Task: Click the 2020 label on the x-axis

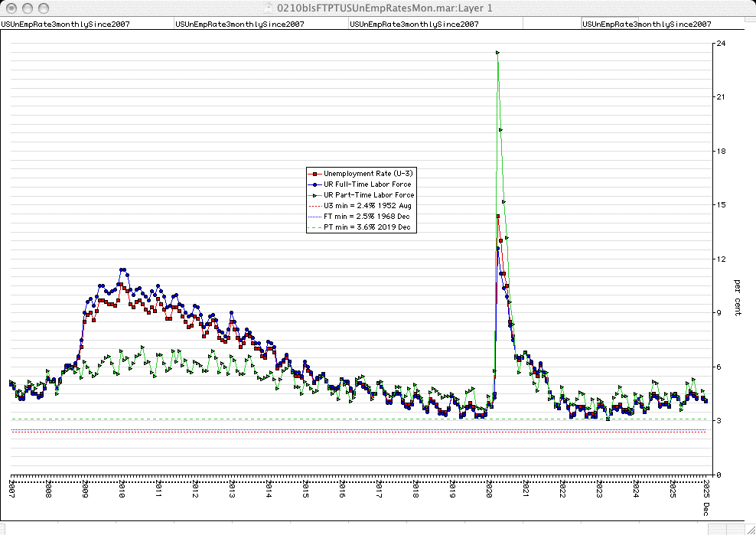Action: 490,489
